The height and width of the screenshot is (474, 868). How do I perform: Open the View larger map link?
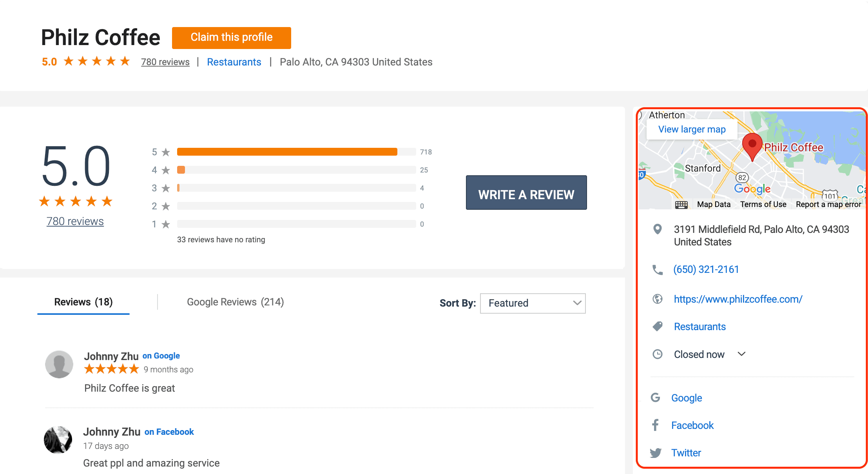[692, 129]
